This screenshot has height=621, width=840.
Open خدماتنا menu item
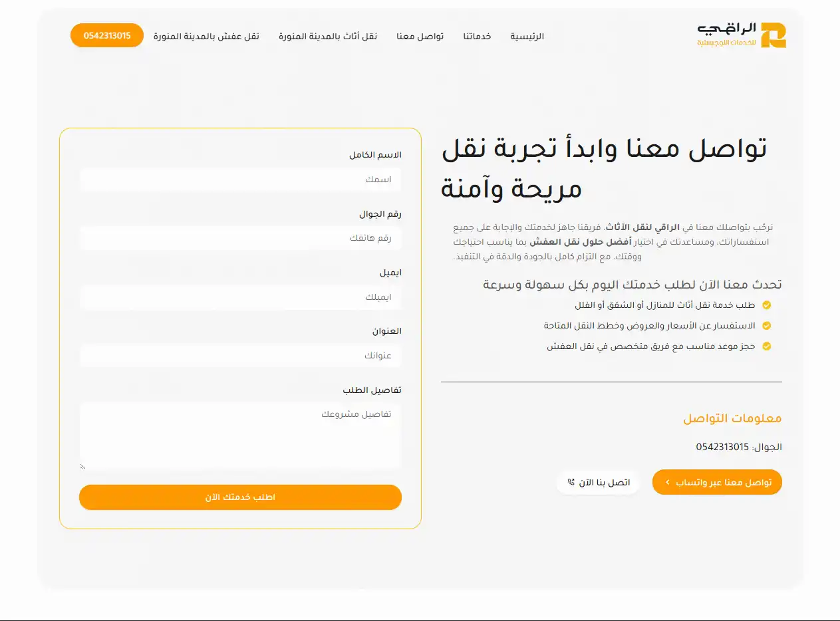(477, 36)
